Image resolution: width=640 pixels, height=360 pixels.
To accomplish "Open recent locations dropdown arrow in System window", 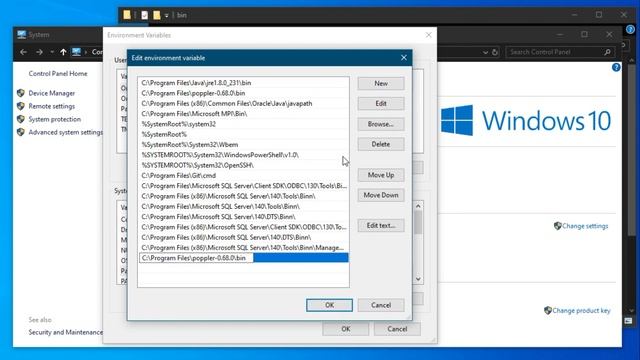I will [52, 52].
